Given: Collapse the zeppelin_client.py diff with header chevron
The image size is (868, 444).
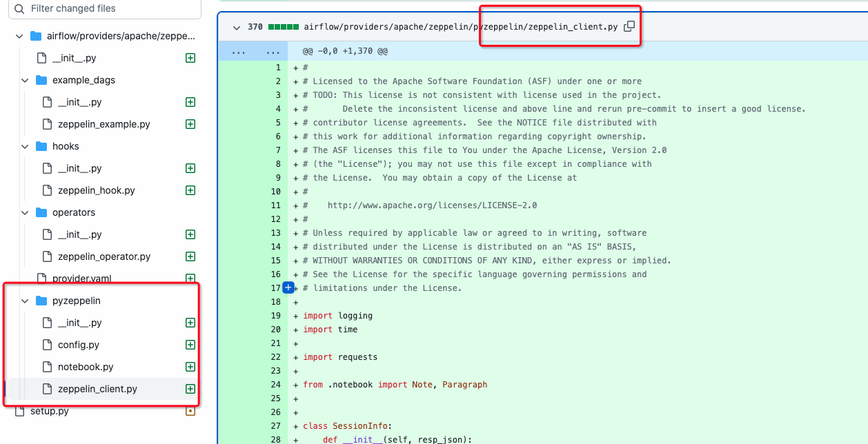Looking at the screenshot, I should [x=237, y=27].
